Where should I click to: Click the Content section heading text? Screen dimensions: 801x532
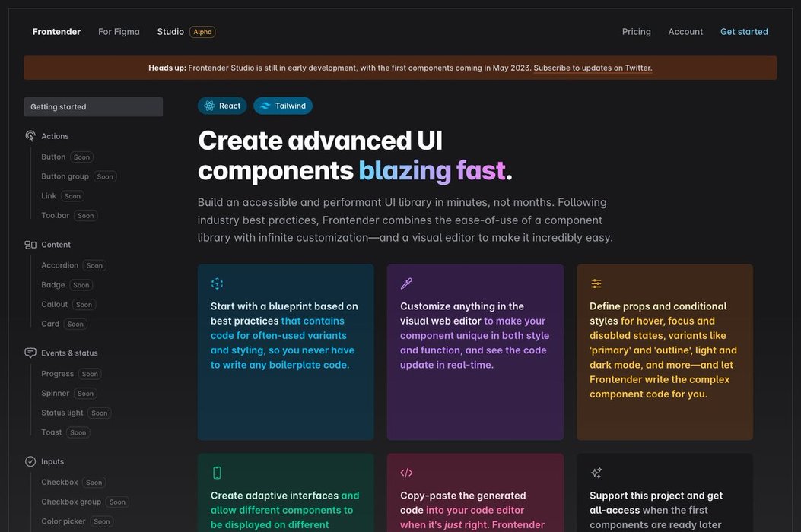point(56,245)
